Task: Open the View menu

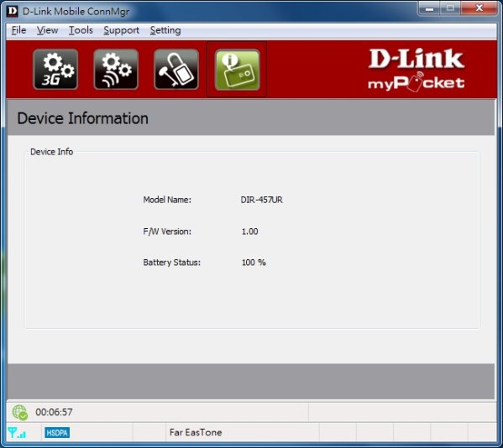Action: 48,30
